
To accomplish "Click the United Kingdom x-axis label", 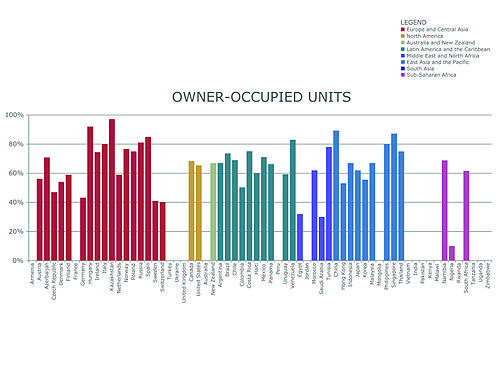I will tap(184, 283).
